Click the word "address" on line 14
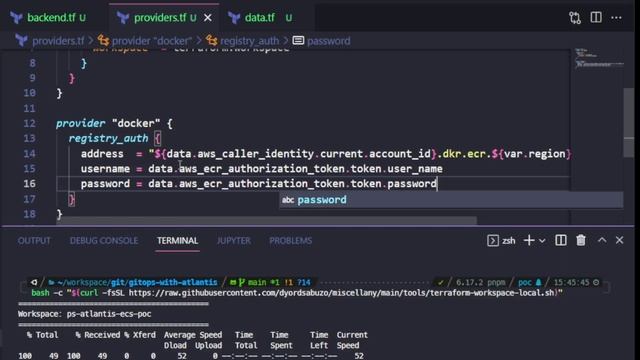Image resolution: width=640 pixels, height=360 pixels. [x=102, y=154]
